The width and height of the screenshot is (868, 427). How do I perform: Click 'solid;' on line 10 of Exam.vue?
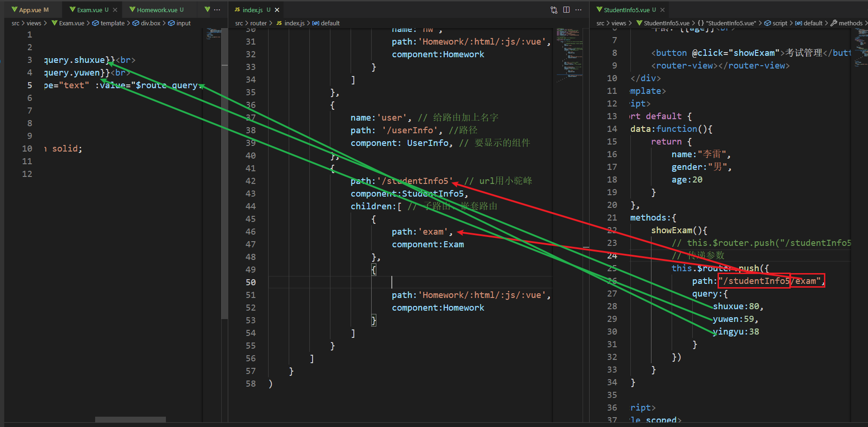[67, 149]
